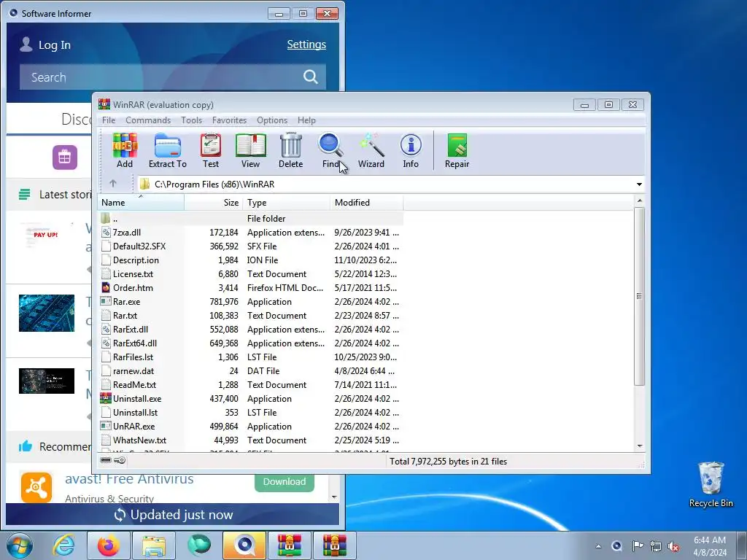Select the ReadMe.txt file
Viewport: 747px width, 560px height.
pos(251,384)
